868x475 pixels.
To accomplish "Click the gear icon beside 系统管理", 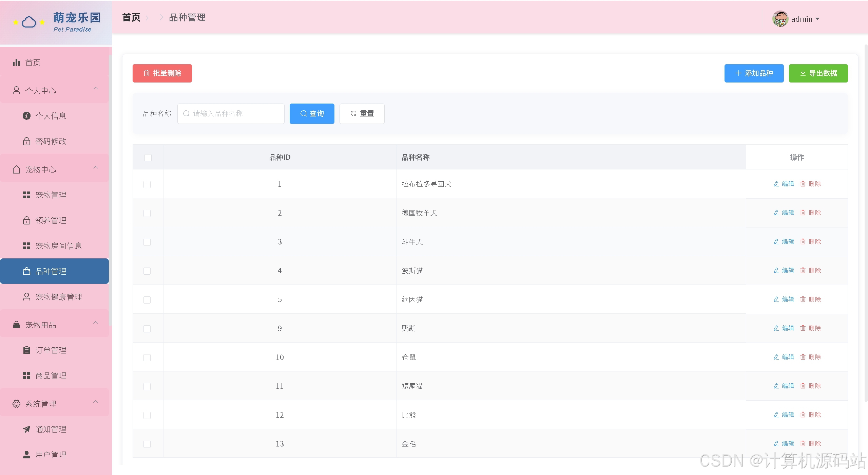I will tap(16, 404).
